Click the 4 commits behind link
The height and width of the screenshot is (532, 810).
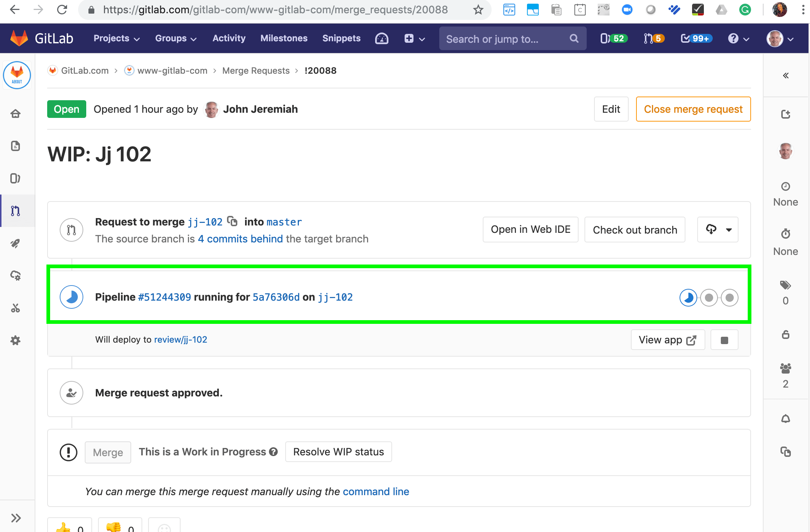pyautogui.click(x=240, y=239)
